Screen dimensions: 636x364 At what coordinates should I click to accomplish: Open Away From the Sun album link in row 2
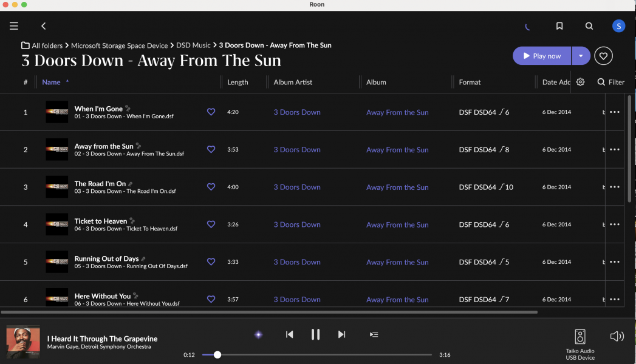tap(397, 150)
